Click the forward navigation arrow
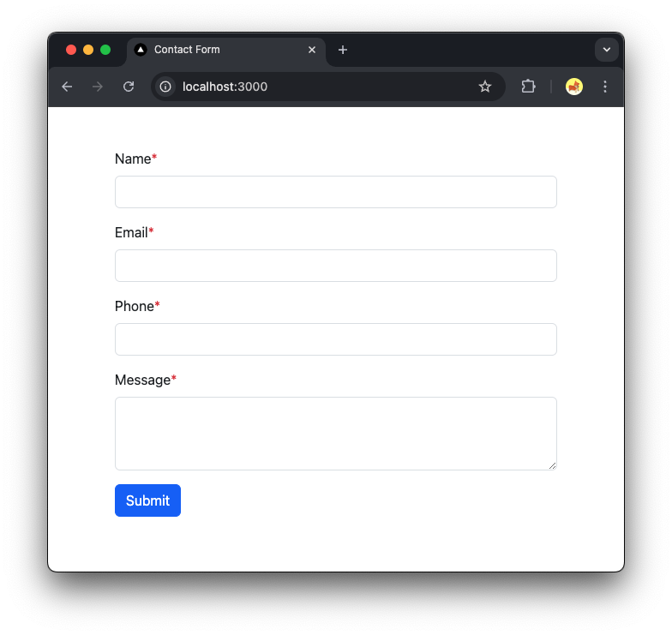 pos(98,87)
